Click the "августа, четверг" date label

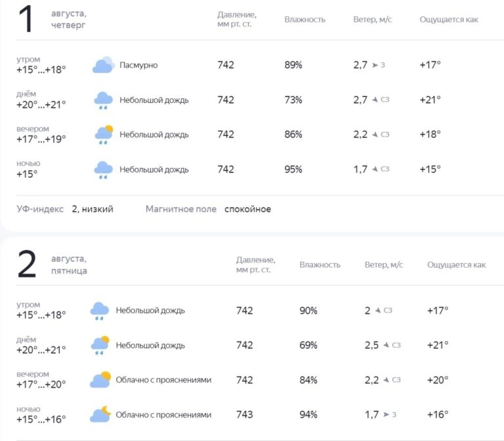[69, 20]
